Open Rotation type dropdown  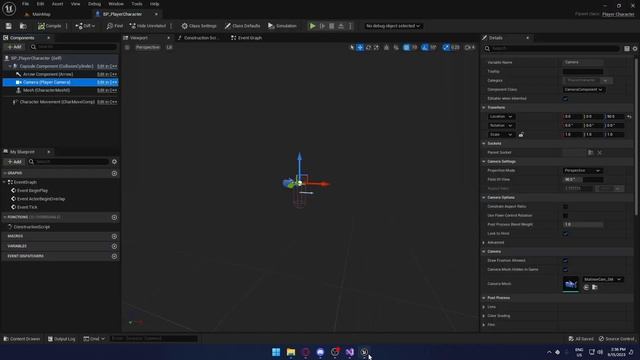click(501, 125)
